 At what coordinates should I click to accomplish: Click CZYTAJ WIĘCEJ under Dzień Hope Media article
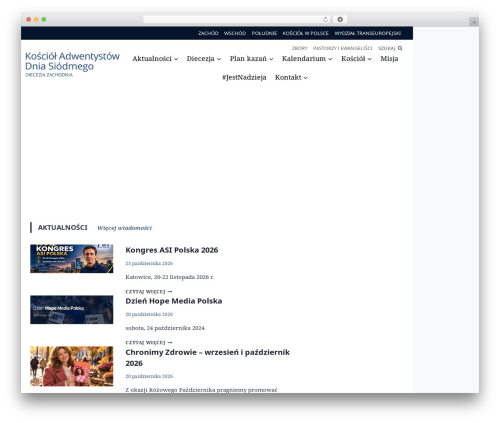pyautogui.click(x=149, y=343)
